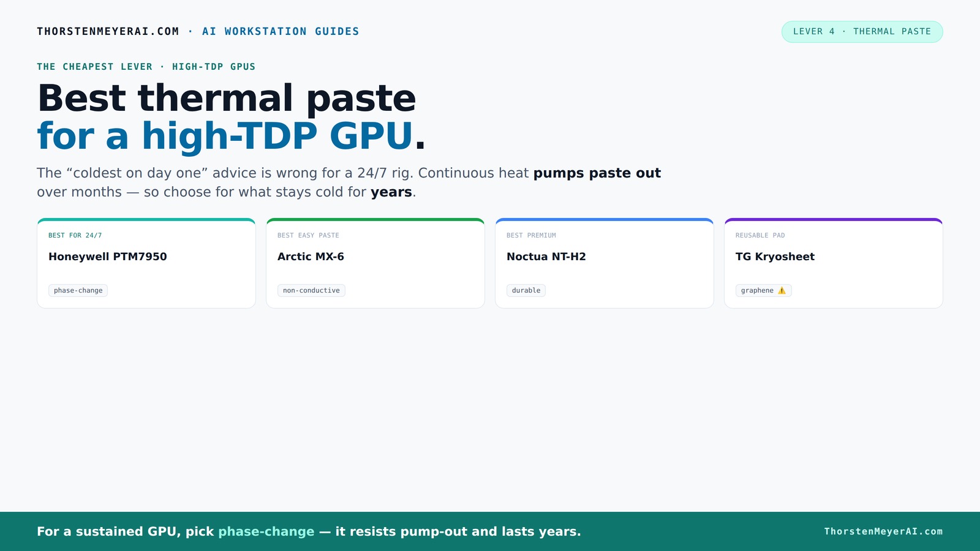This screenshot has height=551, width=980.
Task: Click the BEST PREMIUM label
Action: pos(531,236)
